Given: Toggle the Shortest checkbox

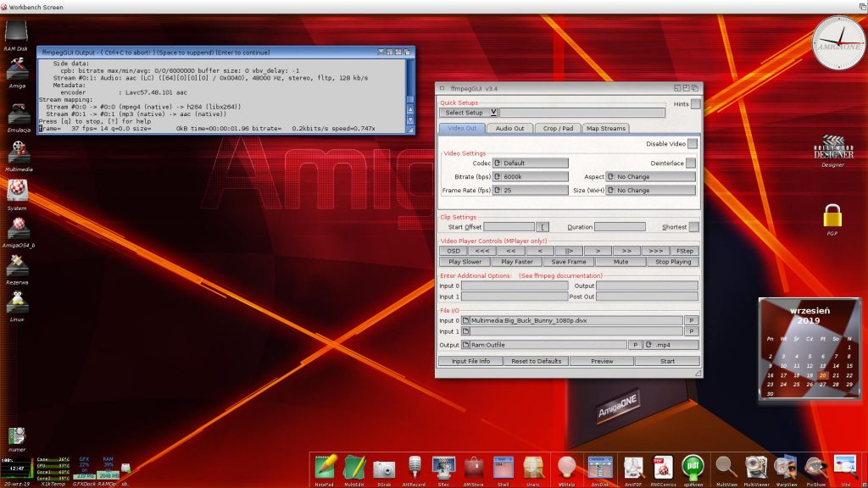Looking at the screenshot, I should 693,227.
